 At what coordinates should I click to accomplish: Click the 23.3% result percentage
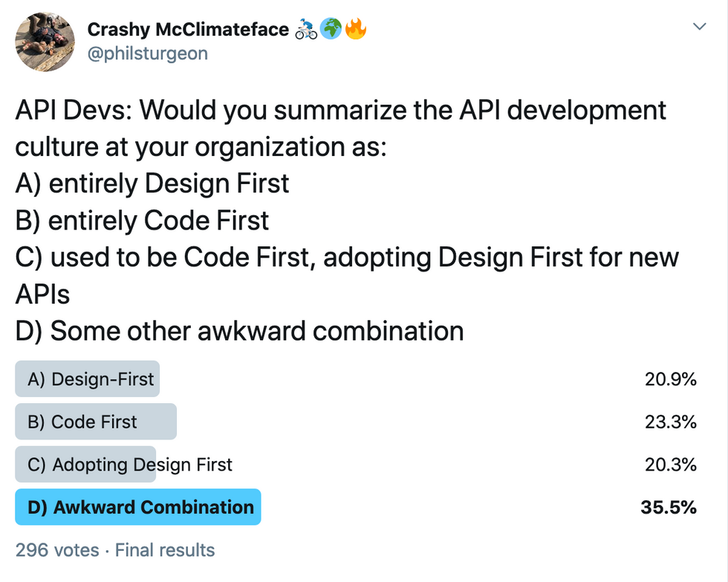click(670, 422)
